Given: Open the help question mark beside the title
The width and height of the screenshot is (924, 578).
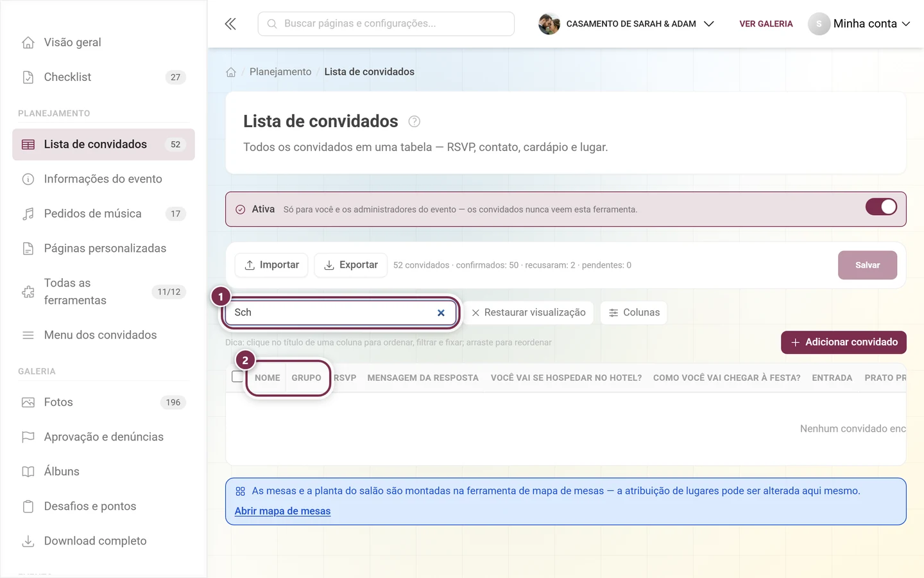Looking at the screenshot, I should 415,121.
